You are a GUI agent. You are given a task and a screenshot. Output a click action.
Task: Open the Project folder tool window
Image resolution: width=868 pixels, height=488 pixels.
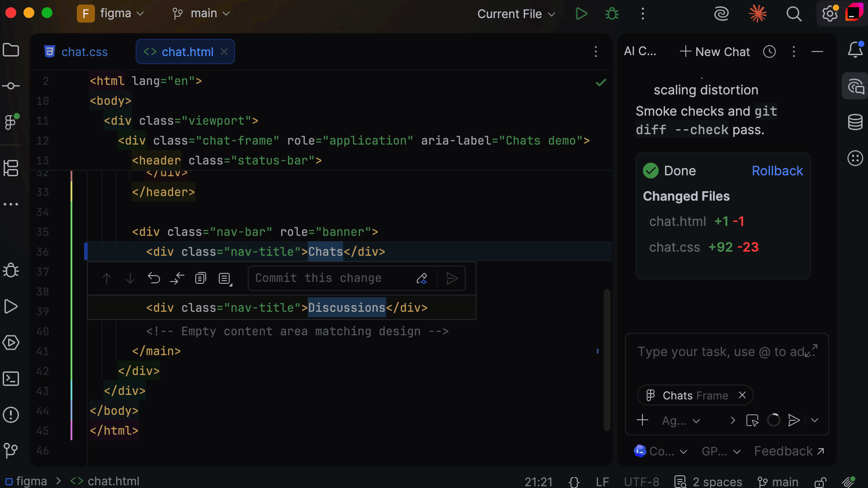pos(11,50)
